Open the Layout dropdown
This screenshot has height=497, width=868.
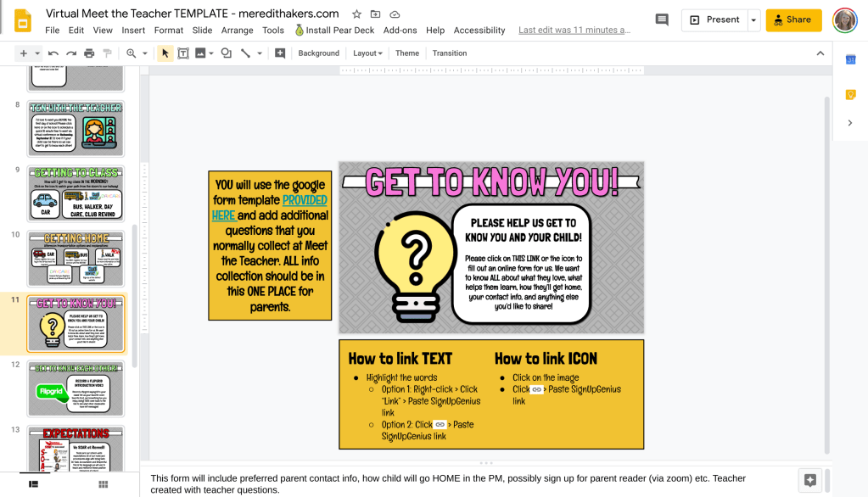click(367, 53)
